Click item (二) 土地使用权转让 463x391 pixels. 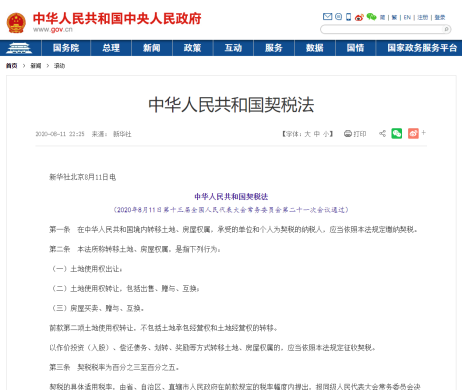125,289
